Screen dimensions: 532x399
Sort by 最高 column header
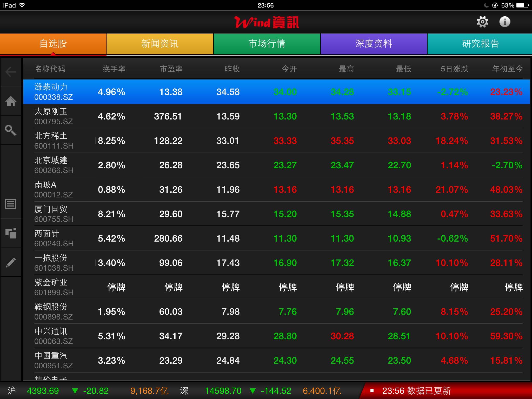tap(346, 69)
